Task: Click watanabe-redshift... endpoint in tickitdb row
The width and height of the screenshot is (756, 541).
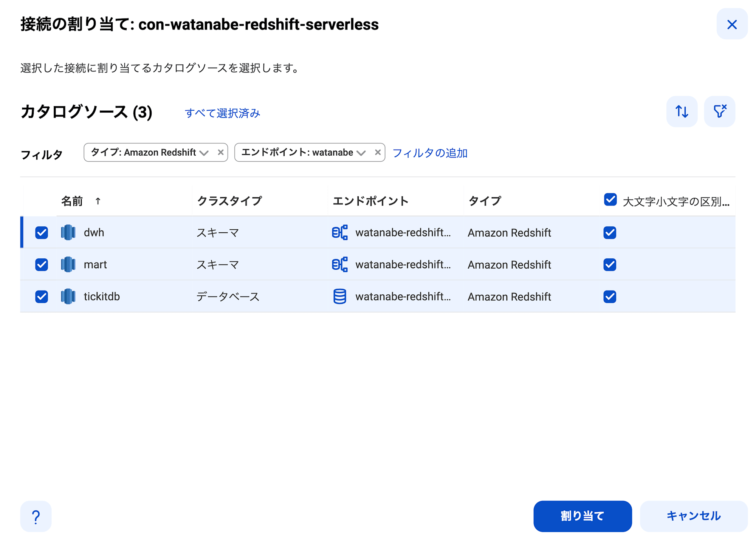Action: 403,297
